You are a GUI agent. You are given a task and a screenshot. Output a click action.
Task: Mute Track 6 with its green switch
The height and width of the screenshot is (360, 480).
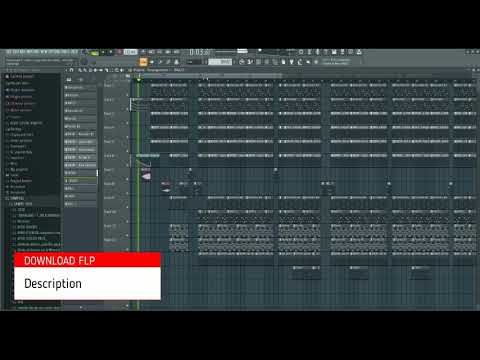[x=127, y=166]
